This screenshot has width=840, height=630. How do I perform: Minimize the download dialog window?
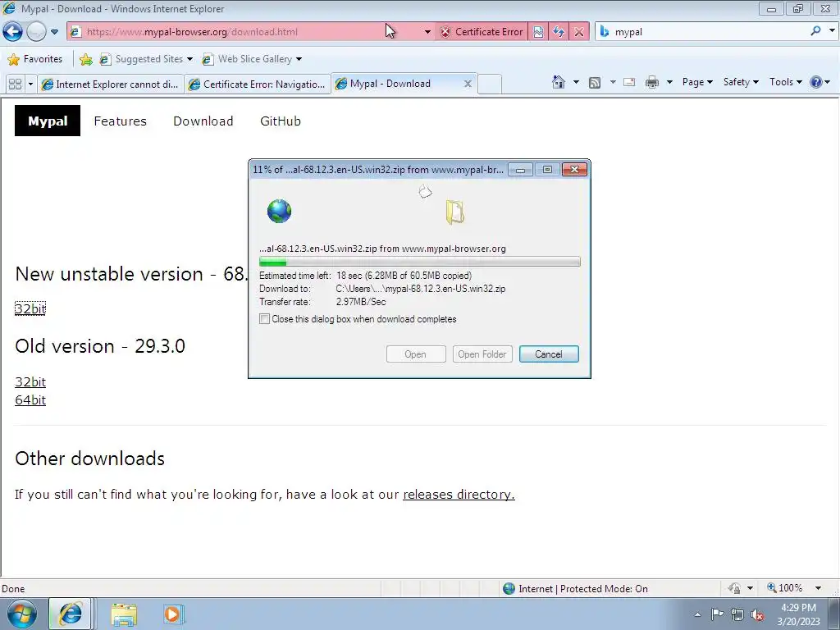520,170
